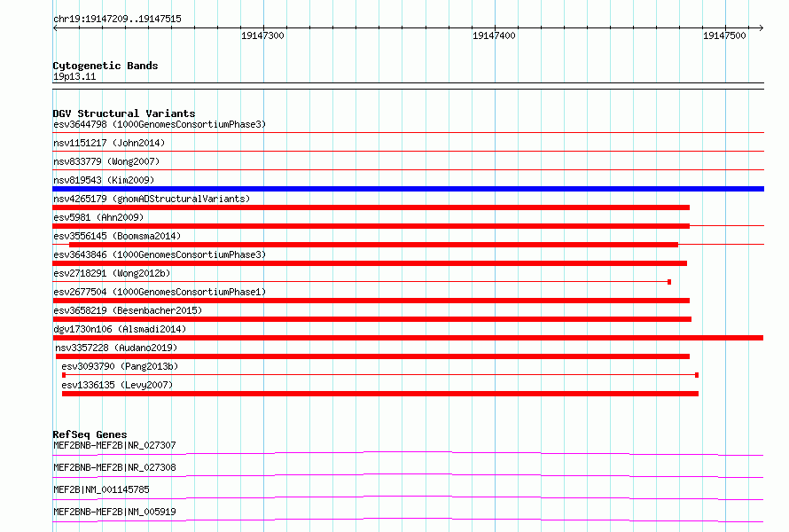Click the red dgv1730n106 variant bar
789x532 pixels.
[x=408, y=338]
